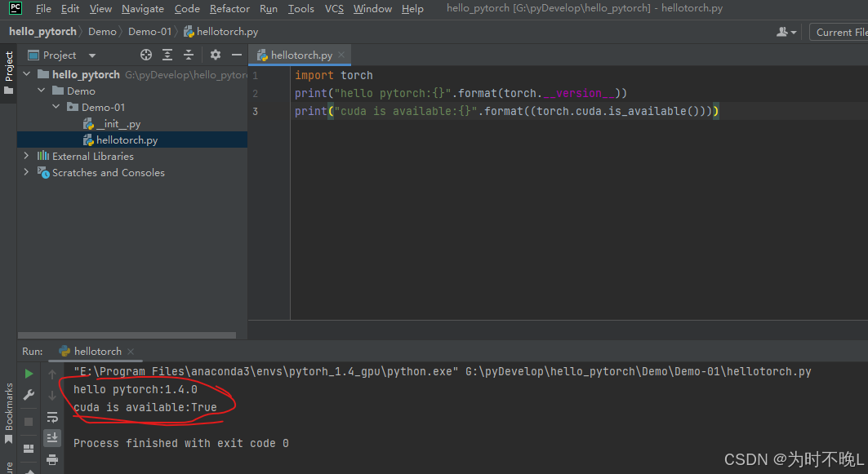Image resolution: width=868 pixels, height=474 pixels.
Task: Enable soft-wrap in the run console output
Action: [x=52, y=416]
